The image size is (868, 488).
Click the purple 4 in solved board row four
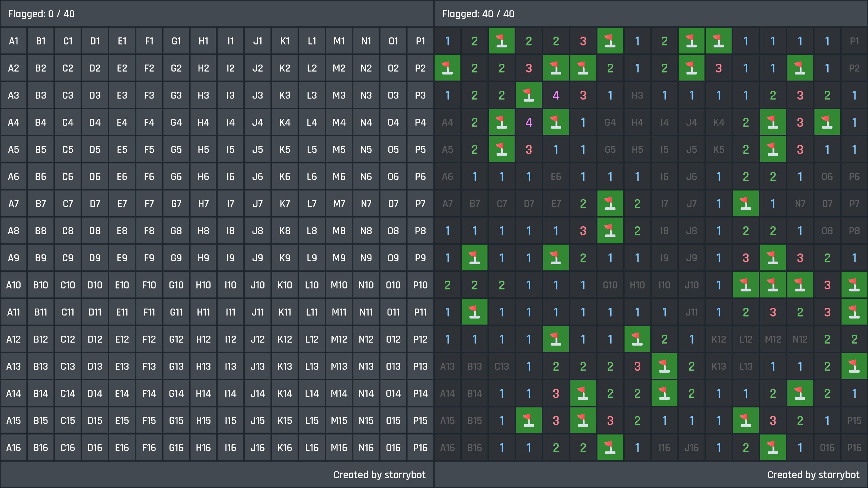pyautogui.click(x=529, y=122)
